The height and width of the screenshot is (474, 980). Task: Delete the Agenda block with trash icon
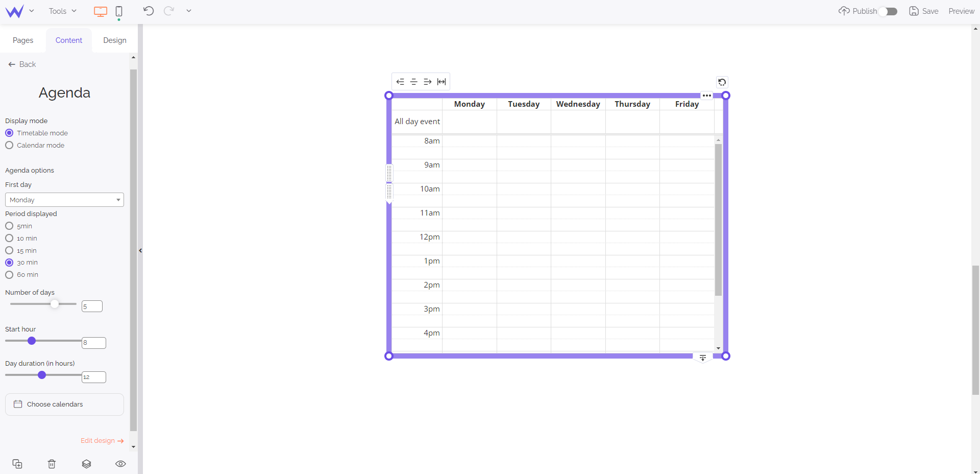point(52,464)
